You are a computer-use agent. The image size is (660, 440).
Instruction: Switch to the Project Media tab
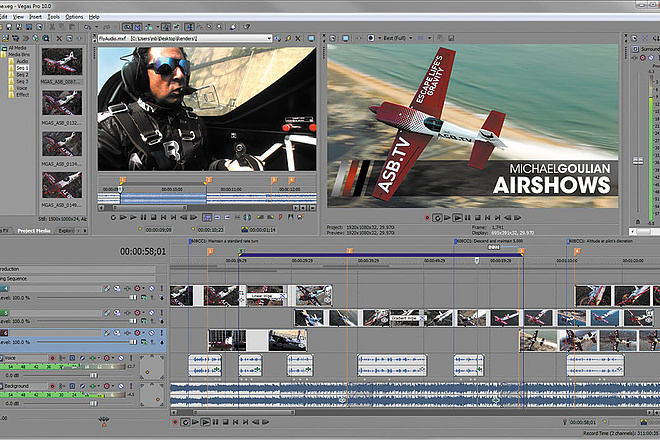pyautogui.click(x=34, y=231)
